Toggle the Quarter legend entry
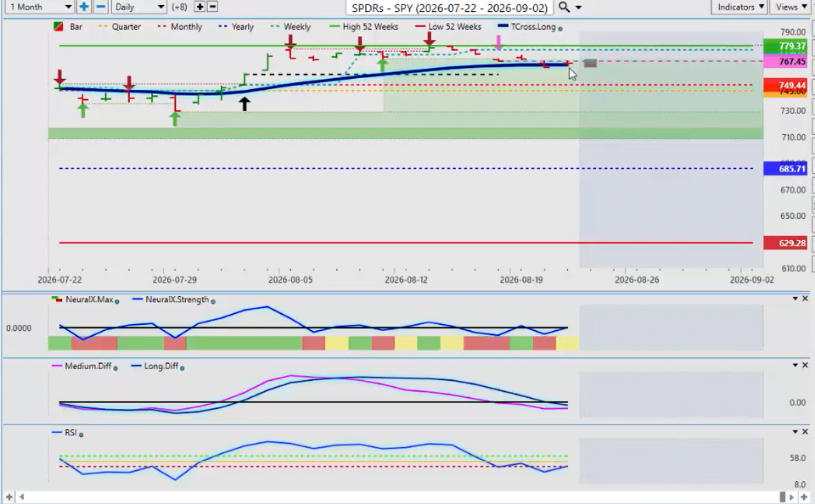The image size is (815, 504). coord(120,26)
